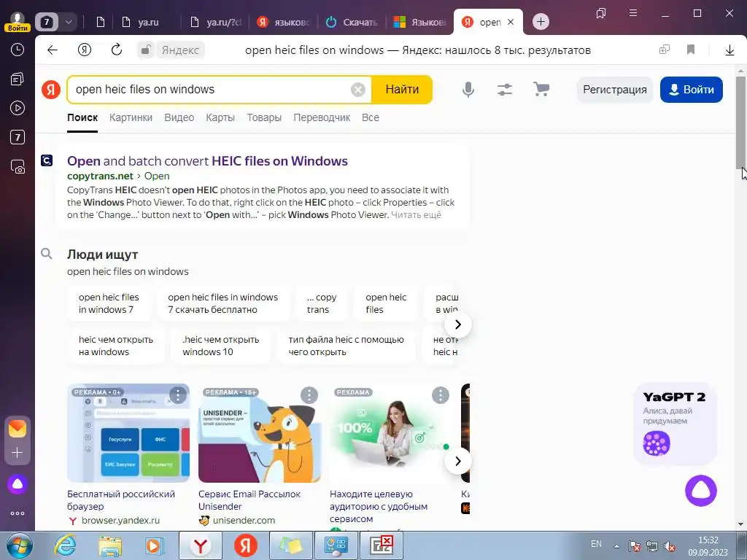Expand the tab group dropdown arrow
747x560 pixels.
(69, 22)
